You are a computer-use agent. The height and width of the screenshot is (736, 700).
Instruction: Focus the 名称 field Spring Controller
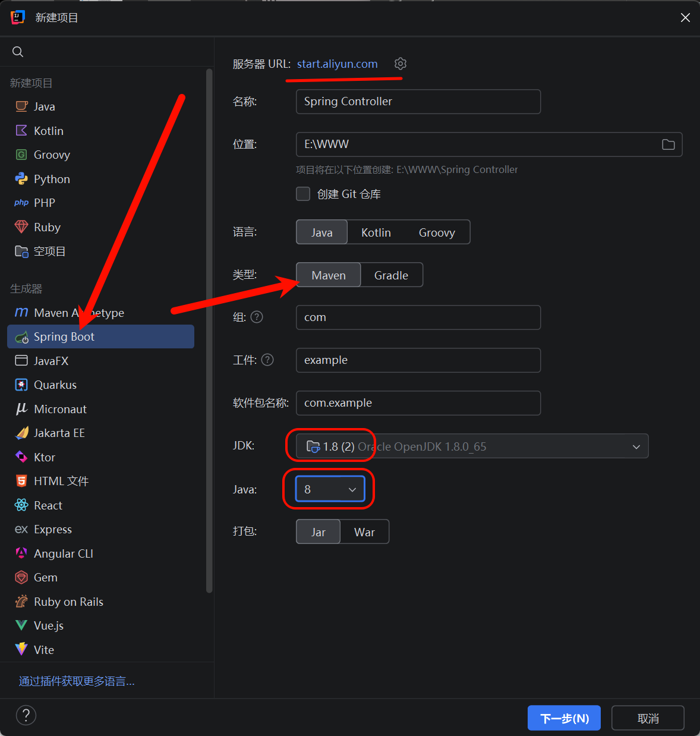418,102
